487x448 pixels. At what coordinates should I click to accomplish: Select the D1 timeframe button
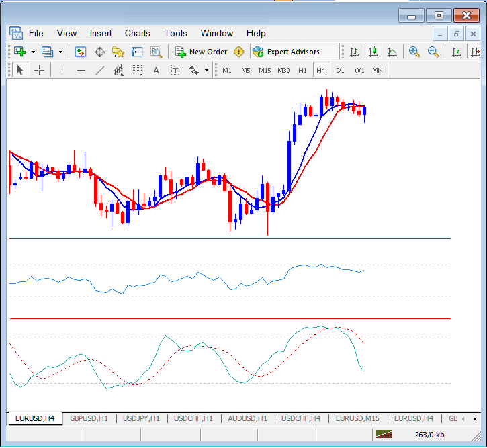[x=340, y=70]
